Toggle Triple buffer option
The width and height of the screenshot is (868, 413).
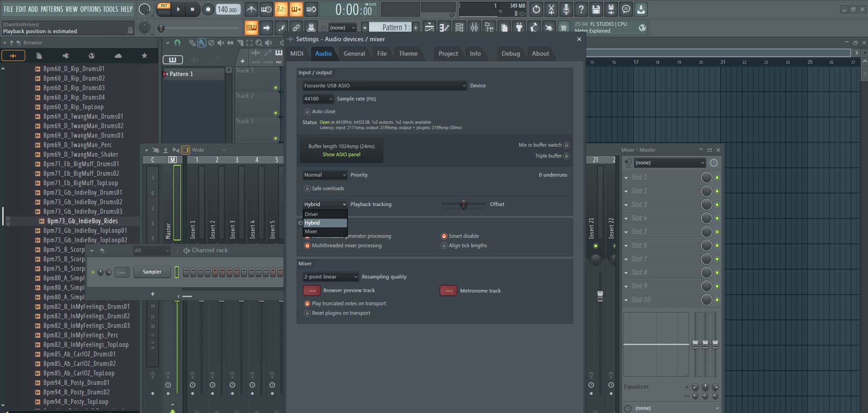pos(566,156)
